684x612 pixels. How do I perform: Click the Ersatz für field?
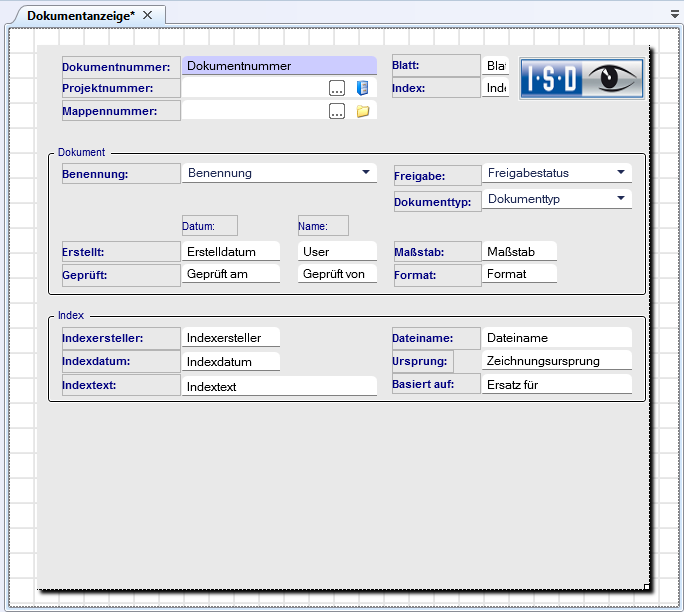tap(557, 385)
